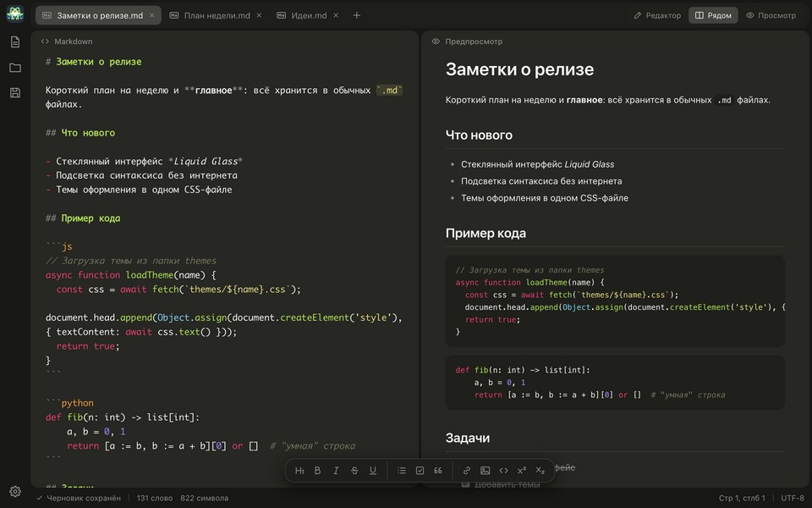The width and height of the screenshot is (812, 508).
Task: Click '- Подсветка синтаксиса' line in editor
Action: (x=141, y=176)
